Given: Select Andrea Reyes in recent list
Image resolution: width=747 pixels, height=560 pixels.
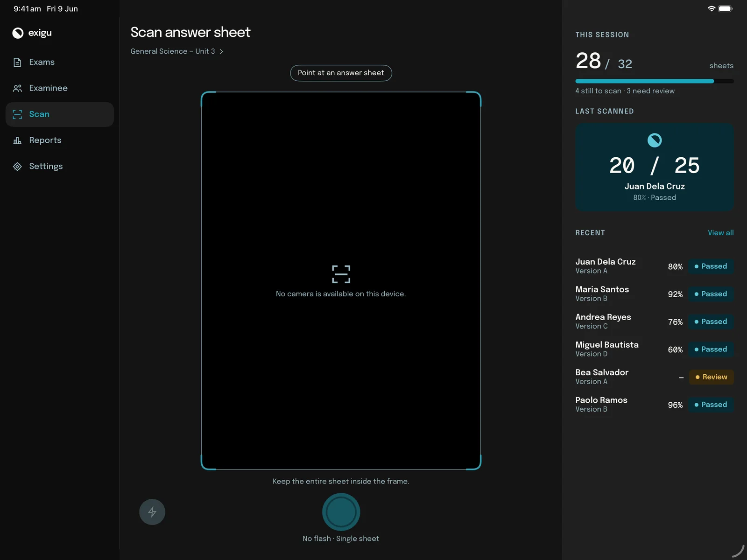Looking at the screenshot, I should click(x=655, y=322).
